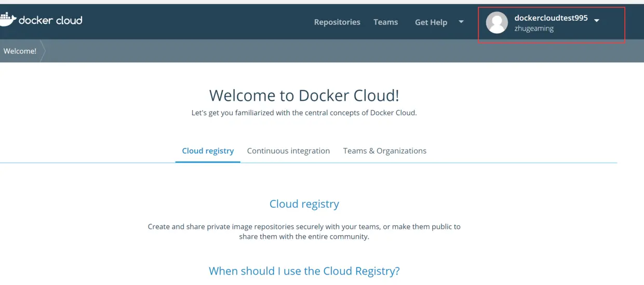
Task: Select the Cloud registry tab
Action: pos(208,151)
